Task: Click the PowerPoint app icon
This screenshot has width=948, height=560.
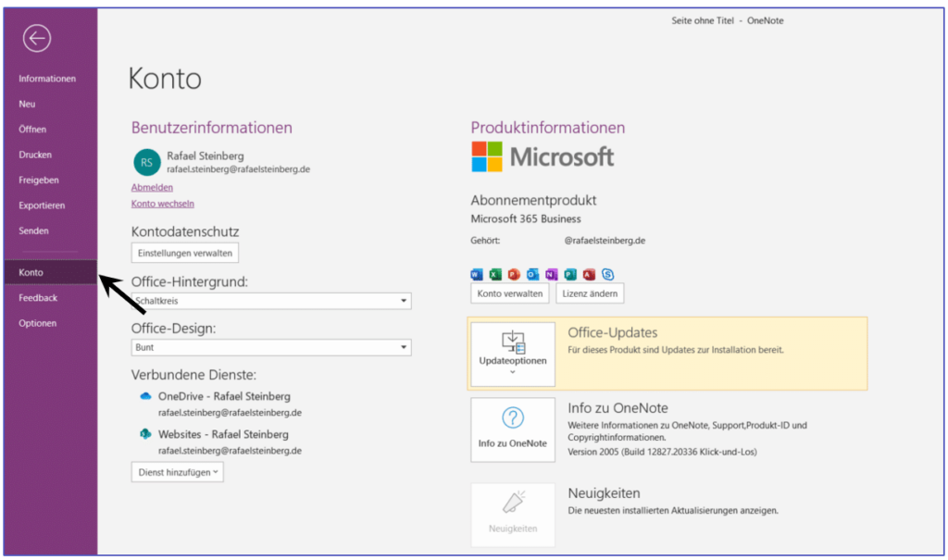Action: click(x=514, y=275)
